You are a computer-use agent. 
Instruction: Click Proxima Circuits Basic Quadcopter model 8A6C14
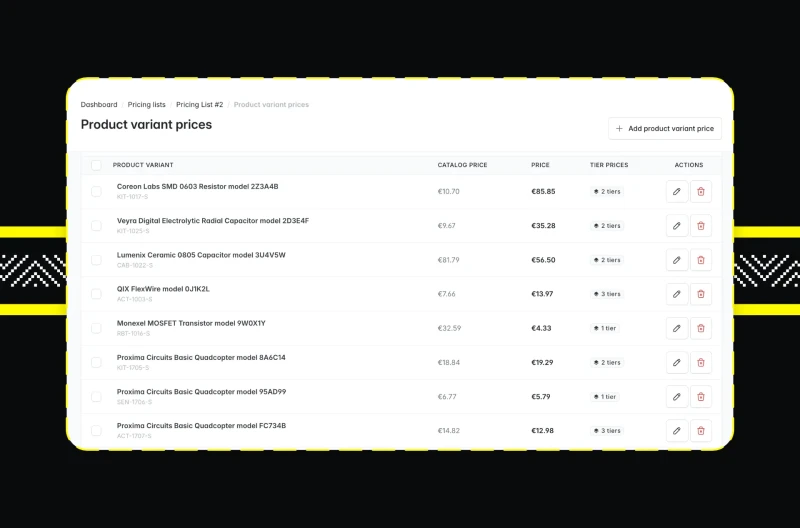(201, 357)
